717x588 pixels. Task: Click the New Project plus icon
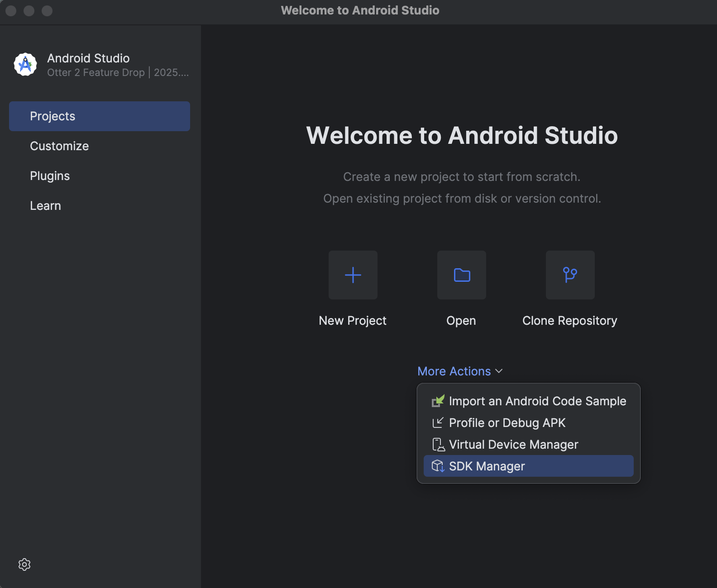(x=353, y=275)
